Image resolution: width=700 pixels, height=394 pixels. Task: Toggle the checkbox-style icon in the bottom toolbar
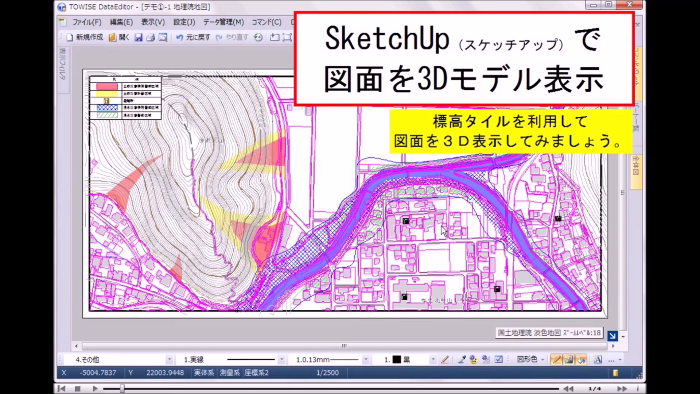499,359
